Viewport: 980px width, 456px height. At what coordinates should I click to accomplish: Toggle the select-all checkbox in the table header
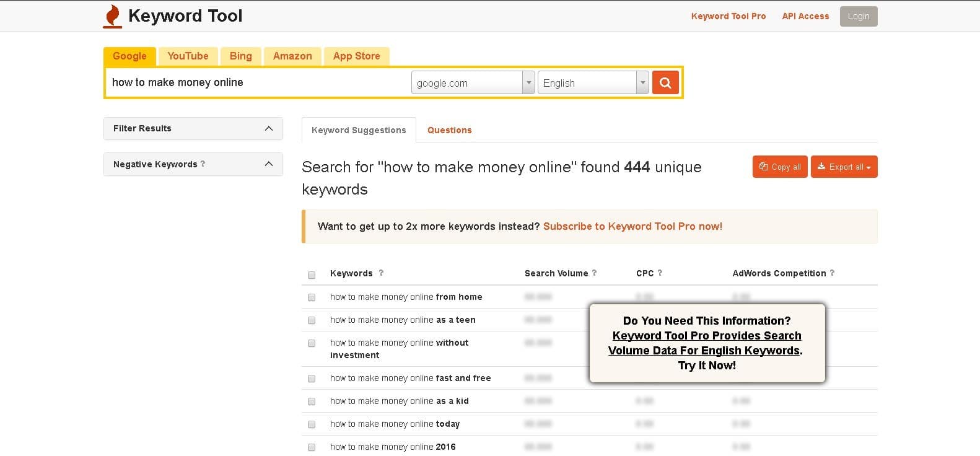coord(312,274)
